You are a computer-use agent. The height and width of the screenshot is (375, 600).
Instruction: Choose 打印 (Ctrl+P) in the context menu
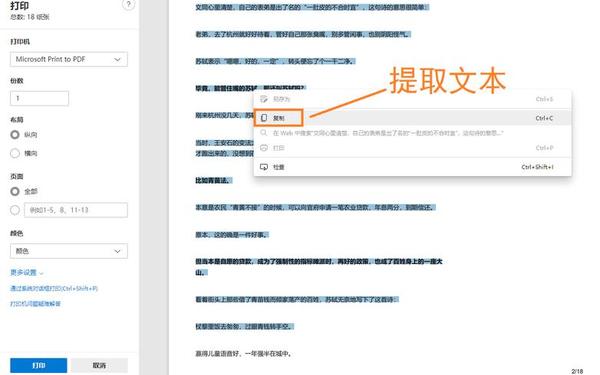pyautogui.click(x=412, y=148)
